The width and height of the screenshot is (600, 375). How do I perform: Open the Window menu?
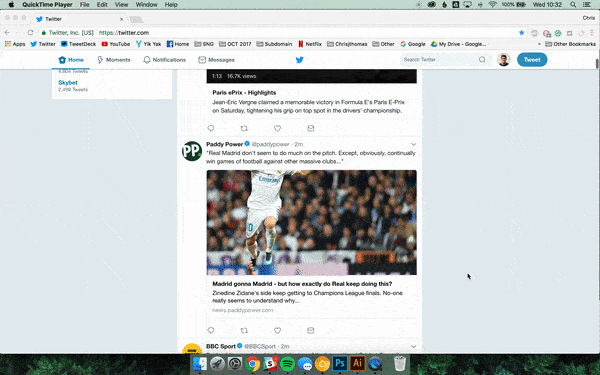click(x=147, y=5)
